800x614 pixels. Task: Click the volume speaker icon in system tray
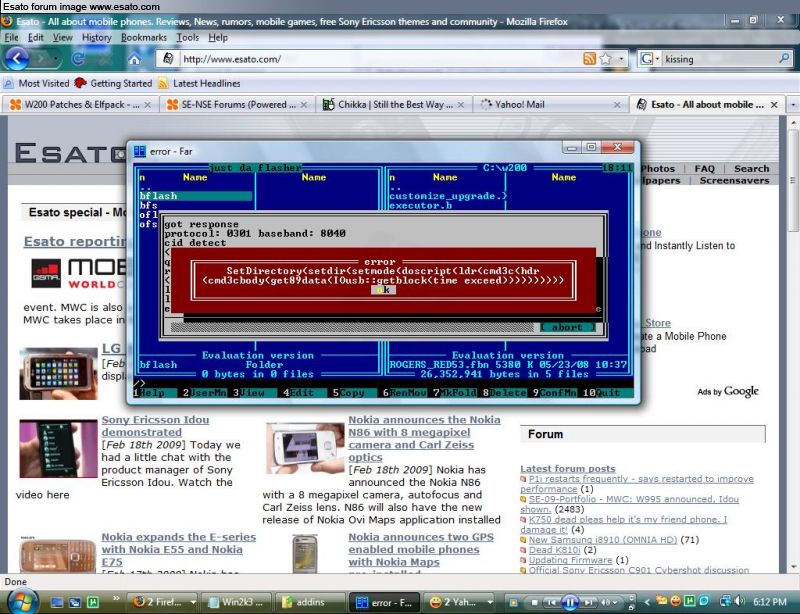coord(740,602)
